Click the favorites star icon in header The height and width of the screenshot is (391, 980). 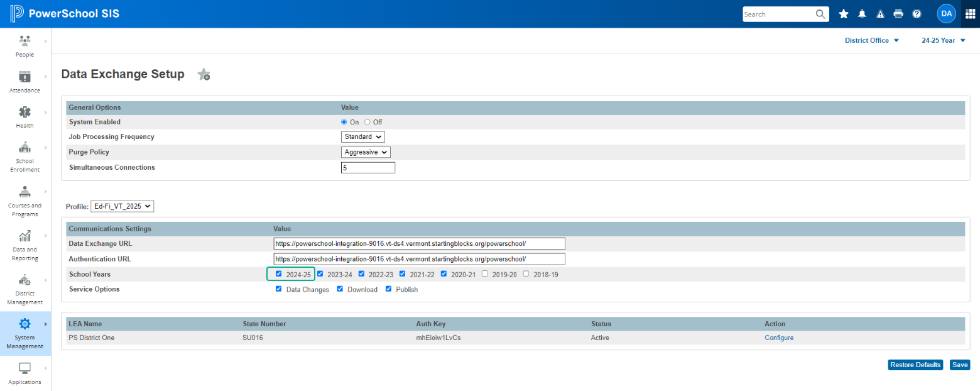844,14
